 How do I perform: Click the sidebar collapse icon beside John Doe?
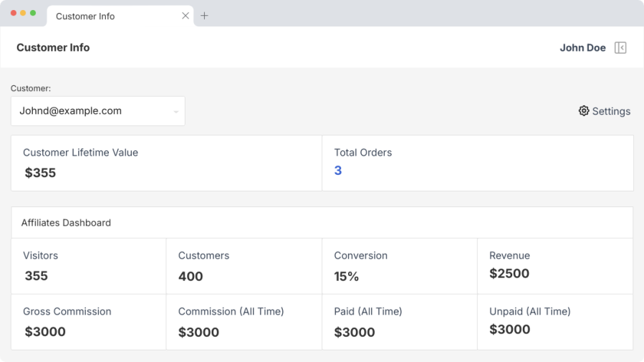coord(620,48)
